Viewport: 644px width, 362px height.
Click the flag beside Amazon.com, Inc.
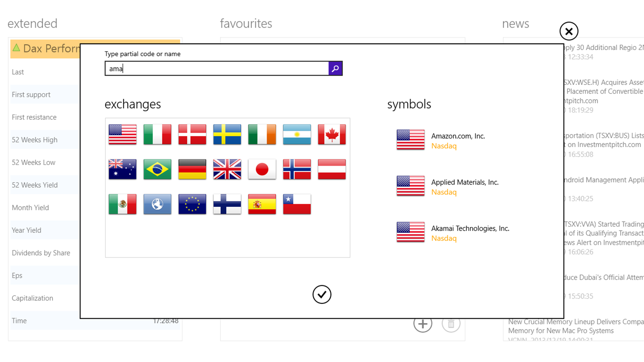[x=411, y=139]
